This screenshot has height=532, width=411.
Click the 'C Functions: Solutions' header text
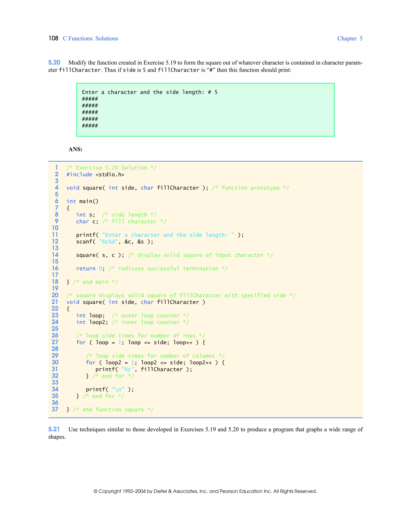click(x=90, y=39)
